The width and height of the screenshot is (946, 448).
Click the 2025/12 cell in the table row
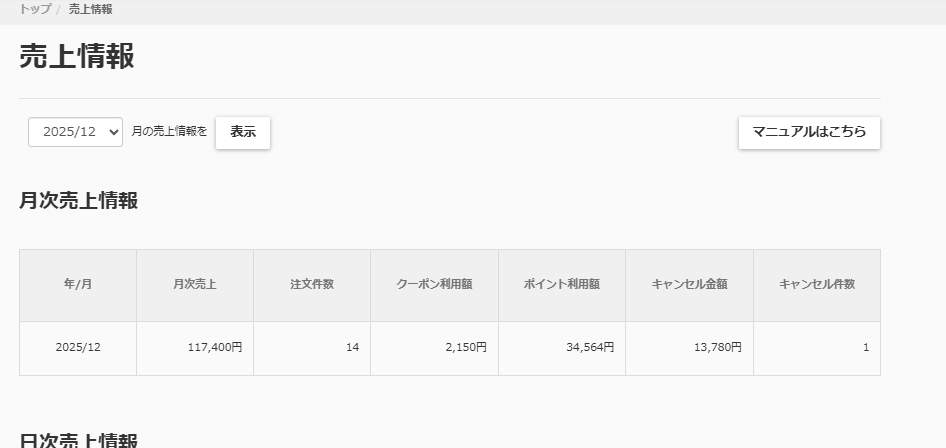[78, 347]
